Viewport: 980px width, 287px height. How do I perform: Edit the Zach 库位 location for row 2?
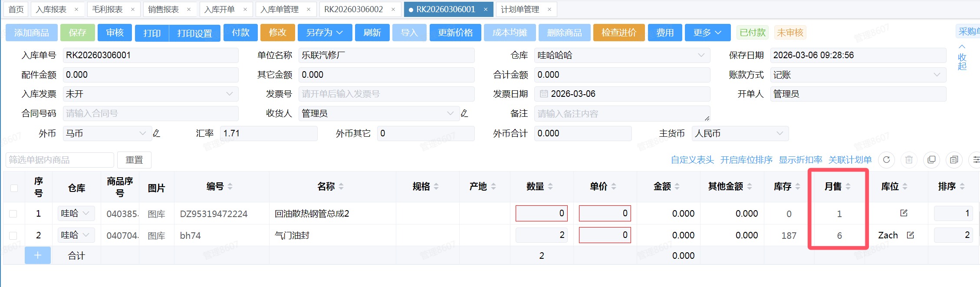point(911,235)
